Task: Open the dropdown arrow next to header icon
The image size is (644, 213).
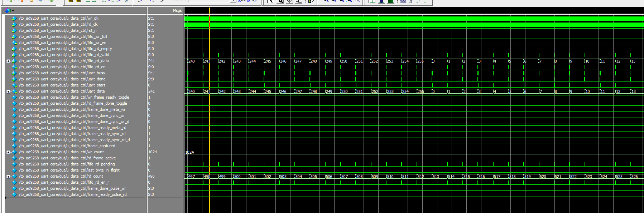Action: (x=13, y=11)
